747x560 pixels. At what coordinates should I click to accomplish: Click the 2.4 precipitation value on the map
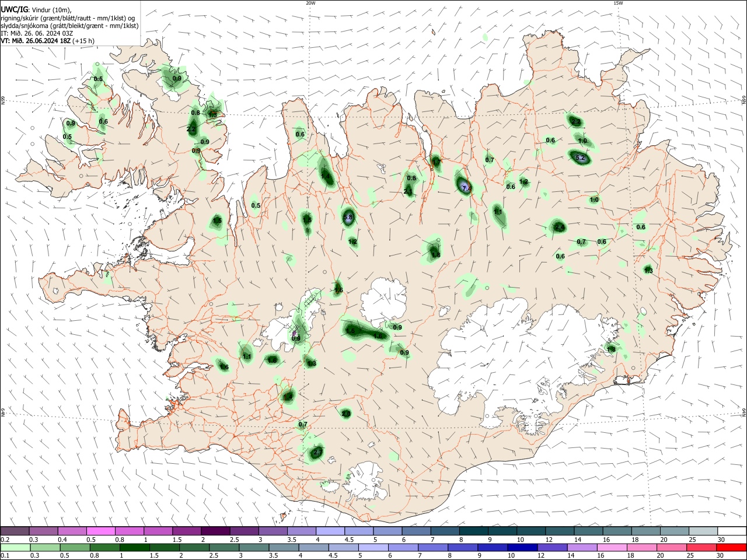559,228
